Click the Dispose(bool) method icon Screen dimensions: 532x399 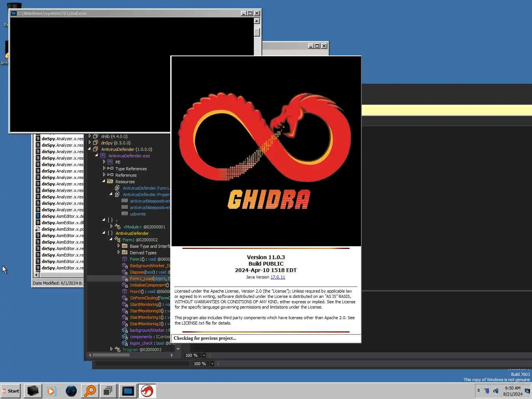tap(125, 272)
